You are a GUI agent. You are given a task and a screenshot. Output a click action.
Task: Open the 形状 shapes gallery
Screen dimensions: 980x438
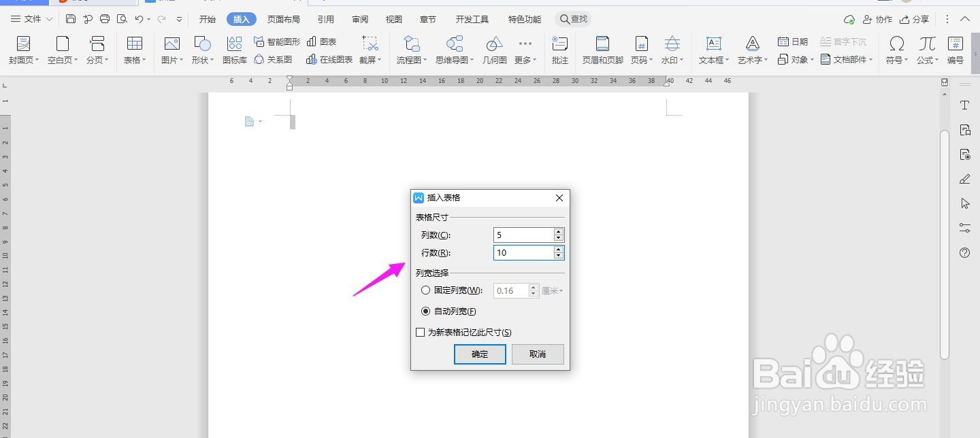[x=202, y=50]
